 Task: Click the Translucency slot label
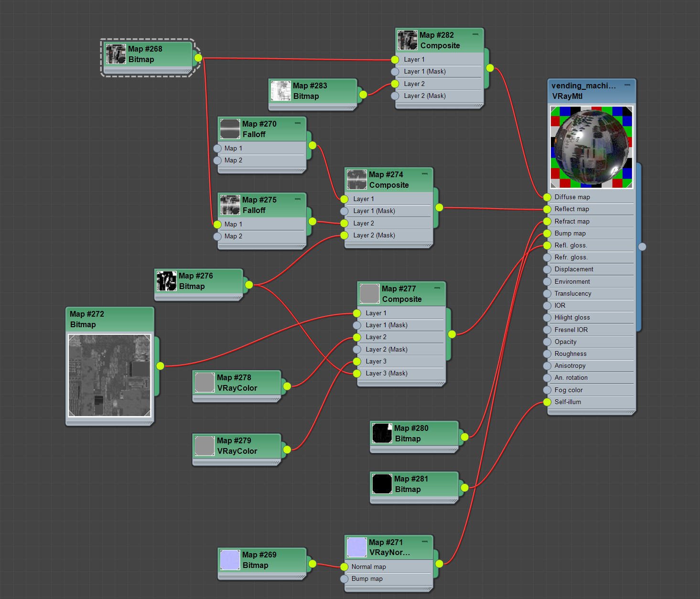(573, 293)
